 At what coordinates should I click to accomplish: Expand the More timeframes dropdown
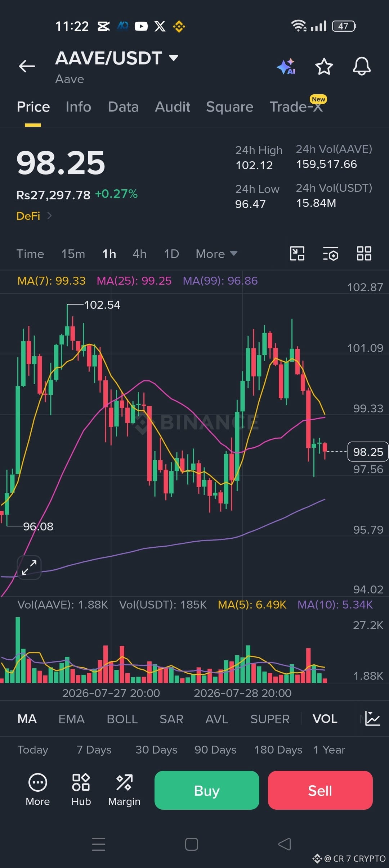(216, 254)
